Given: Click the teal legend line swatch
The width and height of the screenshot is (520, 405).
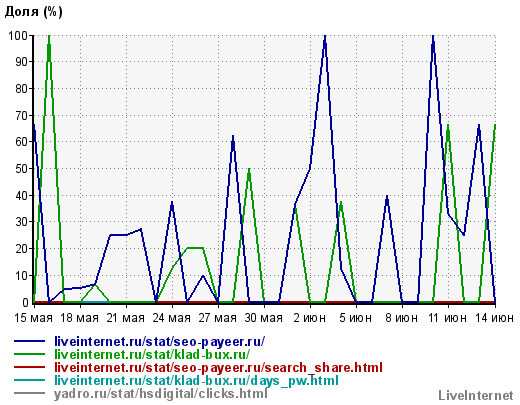Looking at the screenshot, I should click(x=29, y=380).
